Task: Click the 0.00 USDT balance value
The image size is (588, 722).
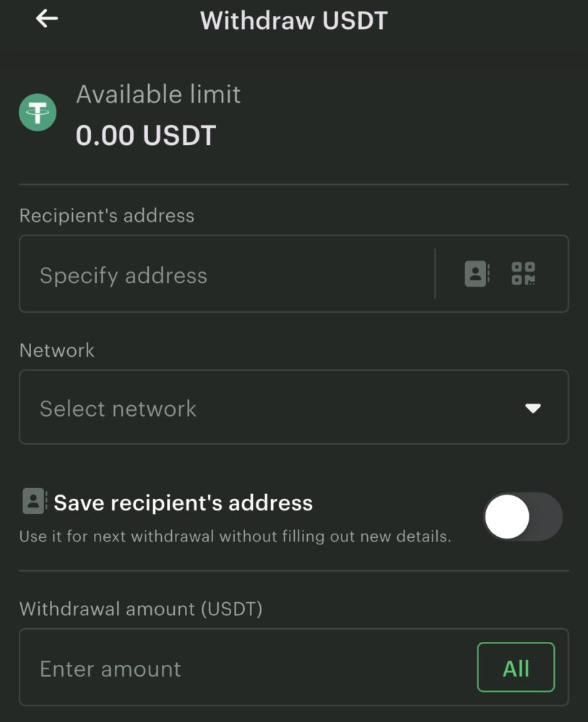Action: [x=146, y=135]
